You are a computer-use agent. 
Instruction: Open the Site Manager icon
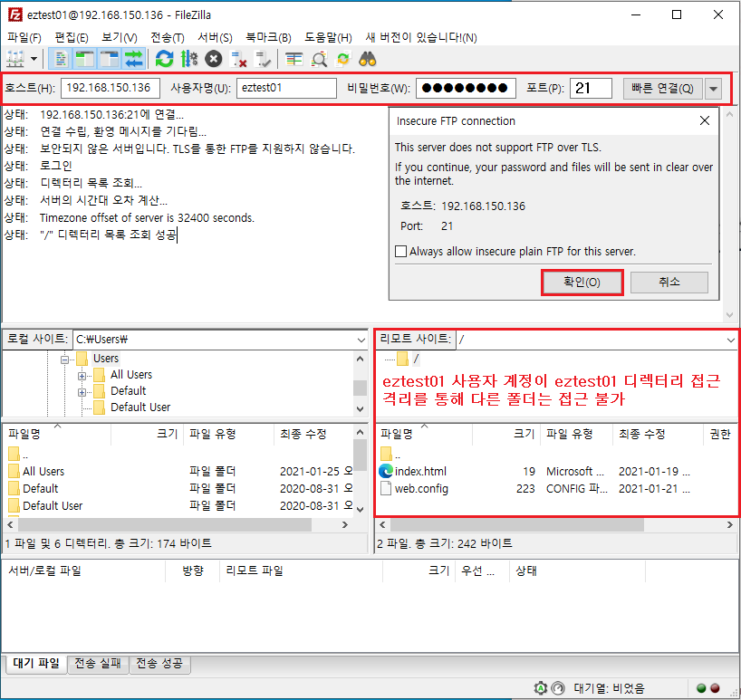[x=15, y=59]
